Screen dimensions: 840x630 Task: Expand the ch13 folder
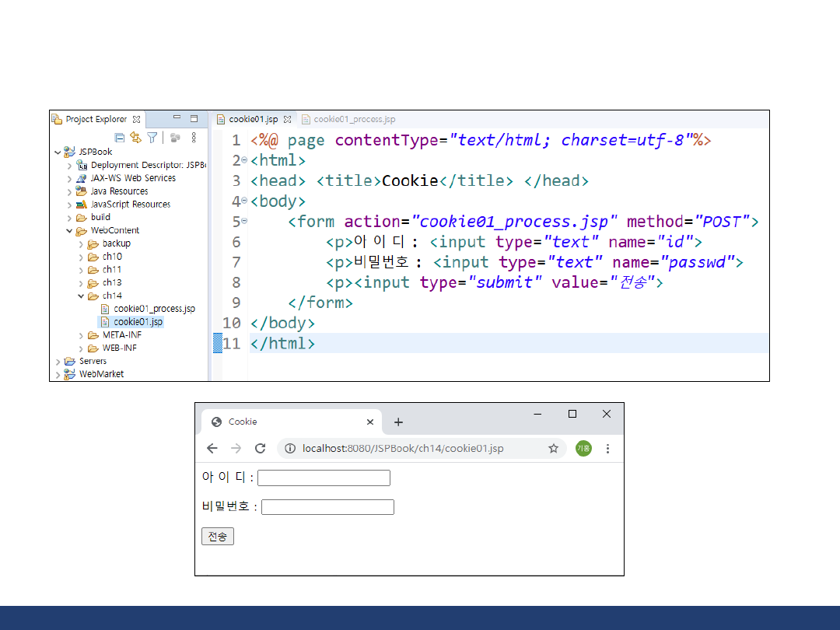(x=82, y=283)
